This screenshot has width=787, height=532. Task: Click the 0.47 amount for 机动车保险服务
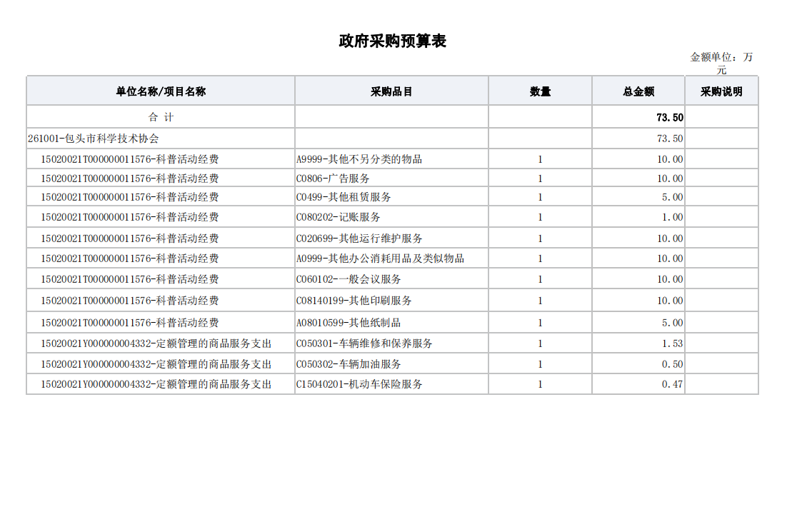click(x=673, y=384)
